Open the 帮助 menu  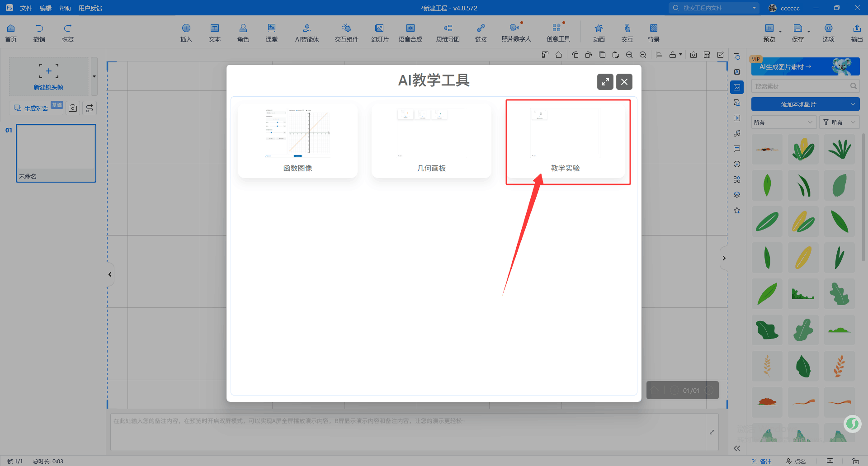click(x=65, y=8)
